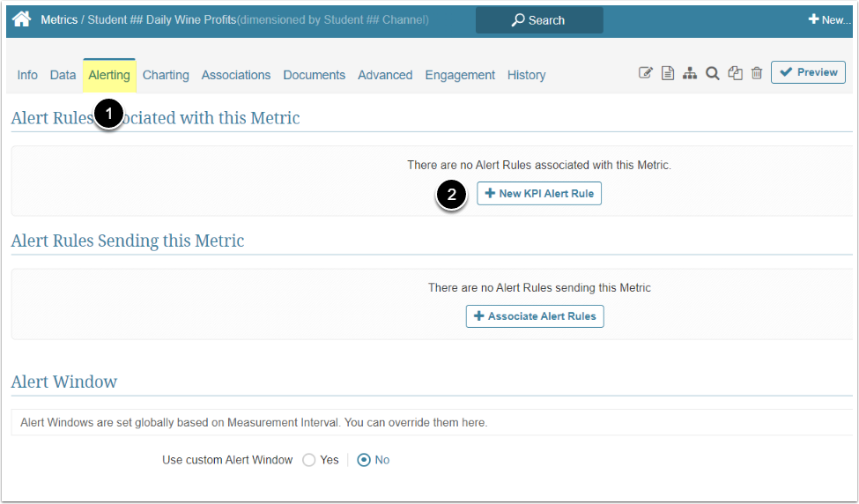The image size is (859, 504).
Task: Select No for custom Alert Window
Action: (x=364, y=460)
